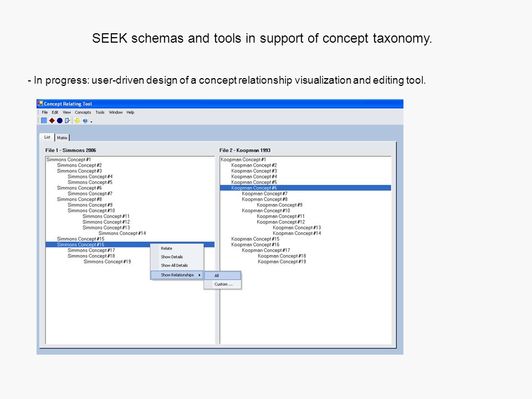Screen dimensions: 532x399
Task: Select Simmons Concept #1
Action: 69,160
